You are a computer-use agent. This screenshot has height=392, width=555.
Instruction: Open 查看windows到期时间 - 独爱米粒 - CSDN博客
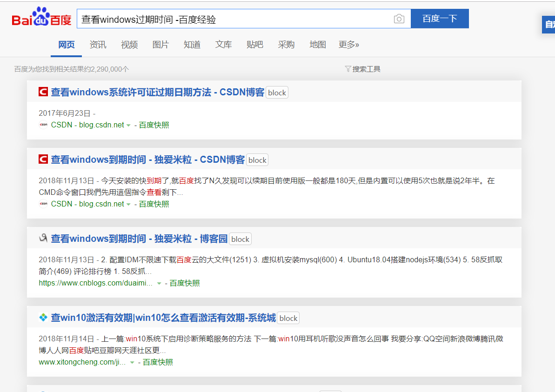pyautogui.click(x=147, y=159)
